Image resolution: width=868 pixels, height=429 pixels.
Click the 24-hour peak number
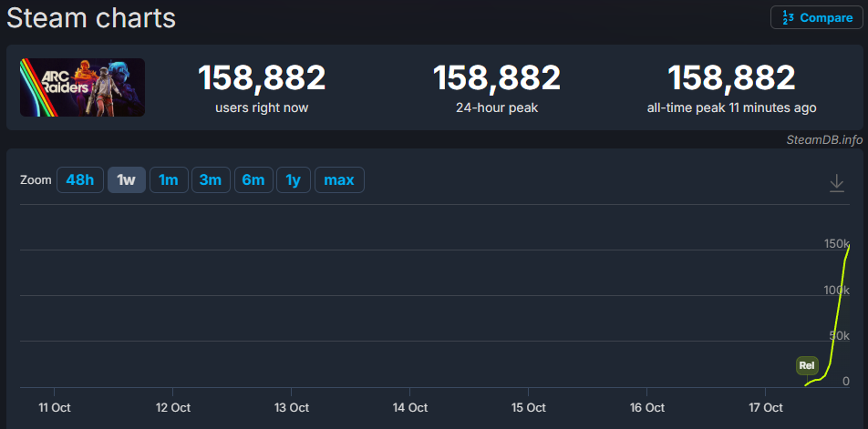[x=496, y=78]
